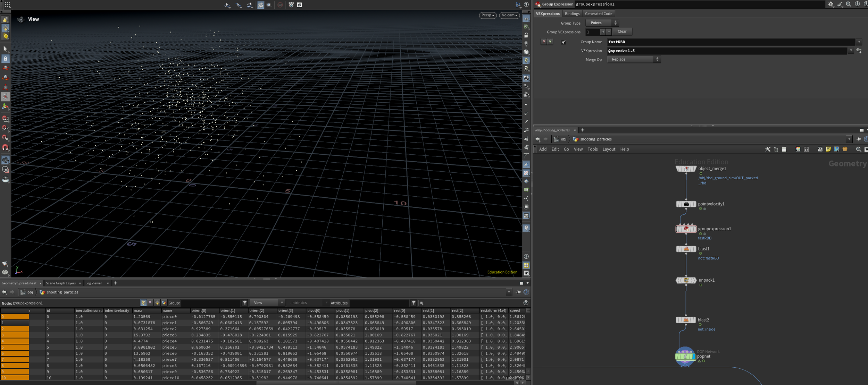The height and width of the screenshot is (385, 868).
Task: Open the Merge Op Replace dropdown
Action: point(634,59)
